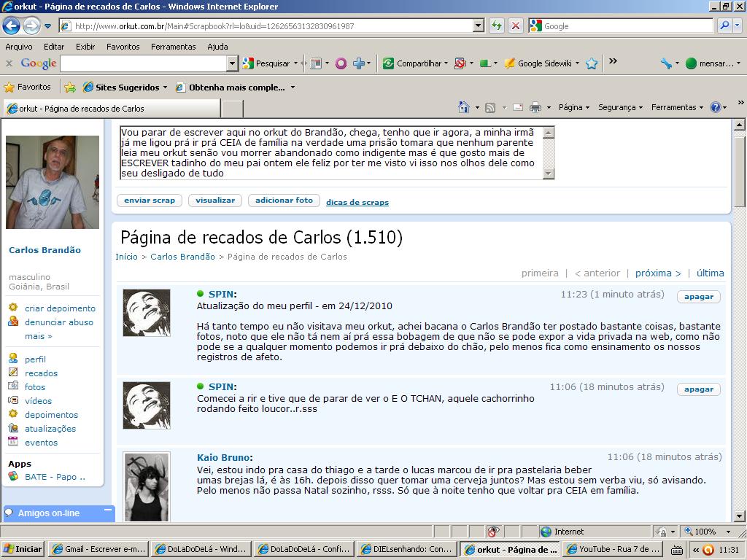The width and height of the screenshot is (747, 560).
Task: Delete the 11:06 SPIN scrap with apagar
Action: (x=699, y=389)
